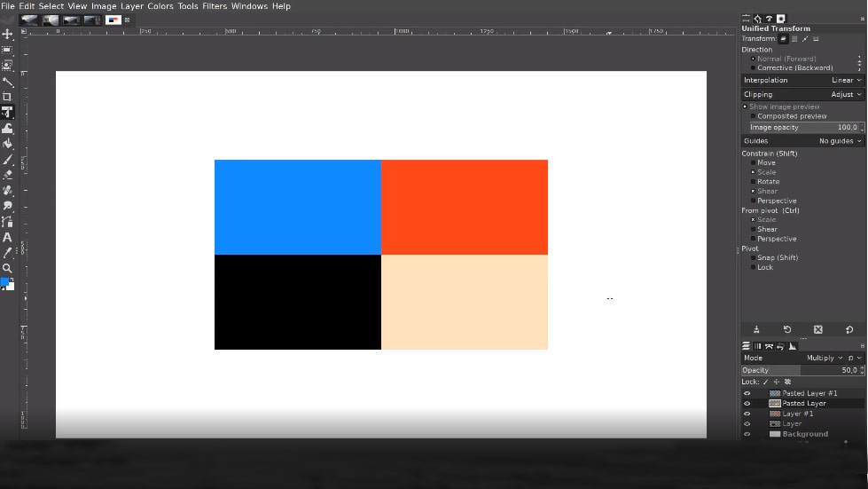The width and height of the screenshot is (868, 489).
Task: Select the Zoom magnifier tool
Action: click(7, 268)
